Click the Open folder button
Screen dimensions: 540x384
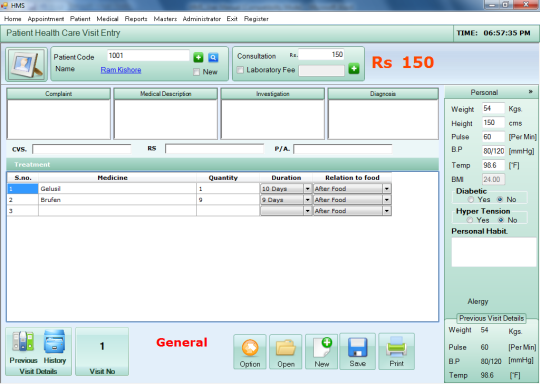tap(286, 352)
